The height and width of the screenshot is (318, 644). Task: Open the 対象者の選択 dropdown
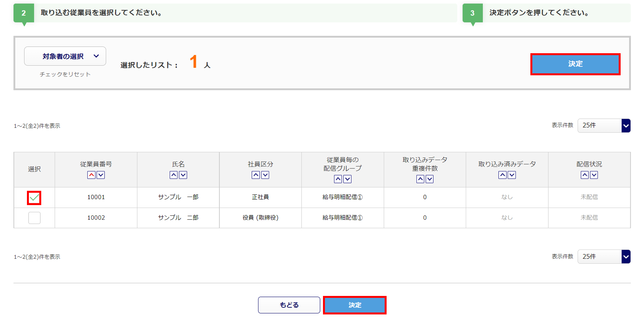(x=65, y=56)
